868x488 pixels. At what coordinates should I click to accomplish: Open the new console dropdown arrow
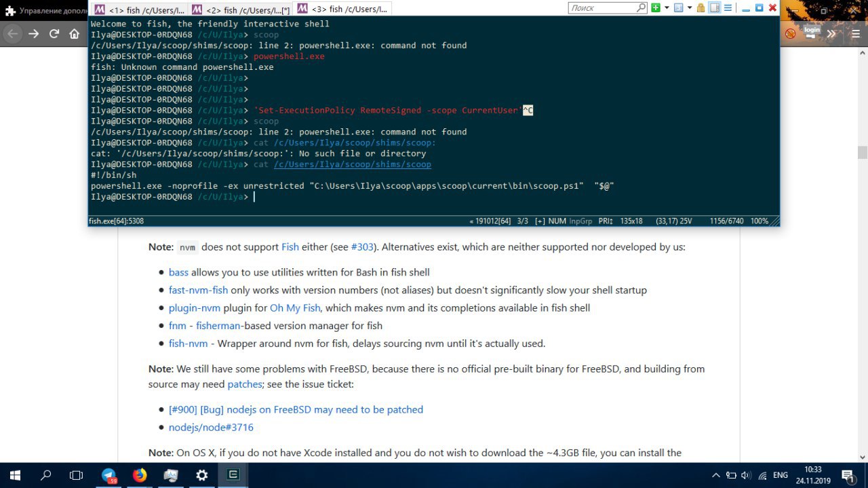(666, 7)
